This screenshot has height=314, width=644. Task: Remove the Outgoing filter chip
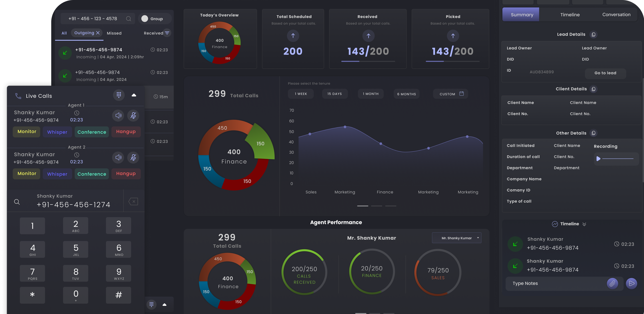tap(98, 33)
